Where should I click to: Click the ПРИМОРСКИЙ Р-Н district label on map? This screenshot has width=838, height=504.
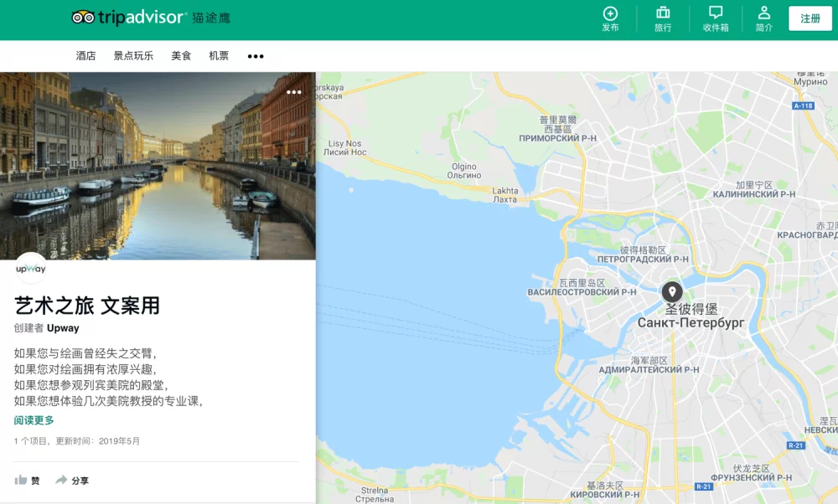pyautogui.click(x=557, y=138)
